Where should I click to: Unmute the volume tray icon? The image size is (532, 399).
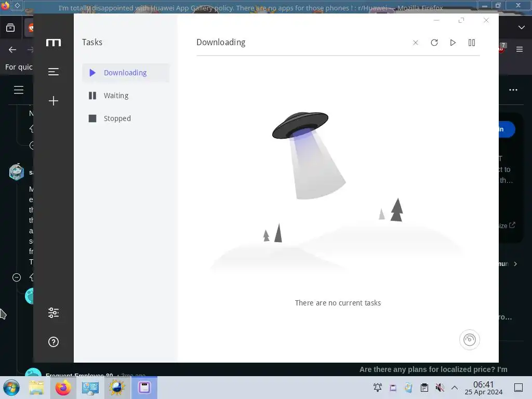coord(440,388)
